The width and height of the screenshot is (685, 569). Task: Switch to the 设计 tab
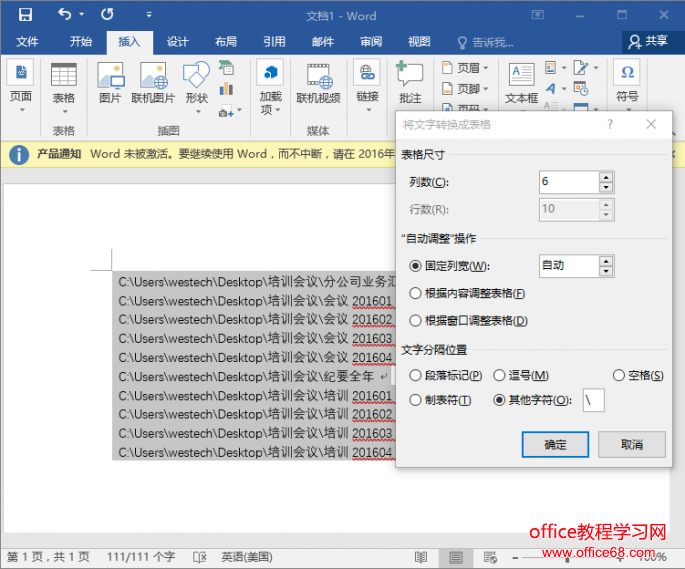[177, 42]
